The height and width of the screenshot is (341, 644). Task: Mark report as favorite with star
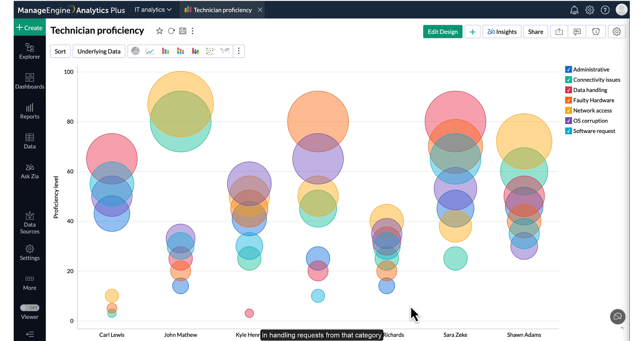[159, 31]
